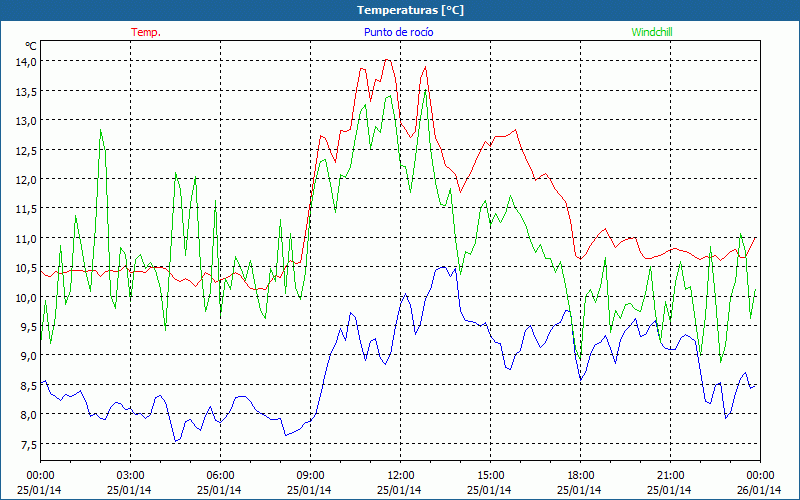Click the 09:00 time axis label
This screenshot has width=800, height=500.
(310, 475)
